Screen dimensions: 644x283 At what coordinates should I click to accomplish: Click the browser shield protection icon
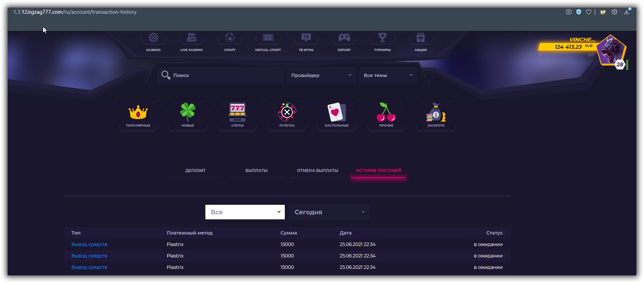pyautogui.click(x=579, y=12)
